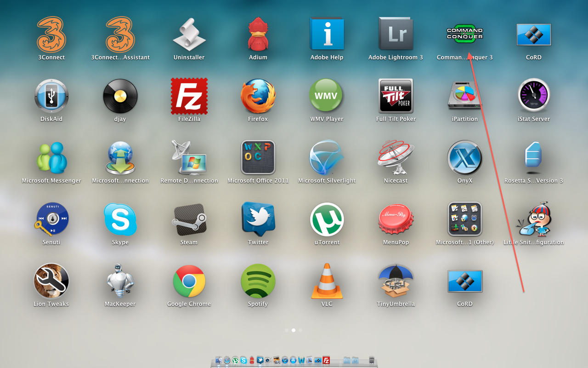Open Microsoft Office 2011 folder
Viewport: 588px width, 368px height.
pyautogui.click(x=258, y=157)
